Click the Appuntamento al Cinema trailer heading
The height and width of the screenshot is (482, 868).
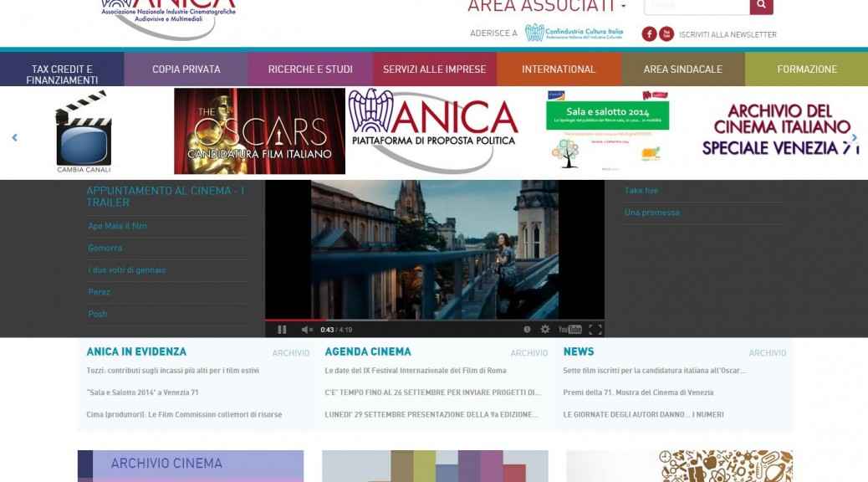point(165,197)
